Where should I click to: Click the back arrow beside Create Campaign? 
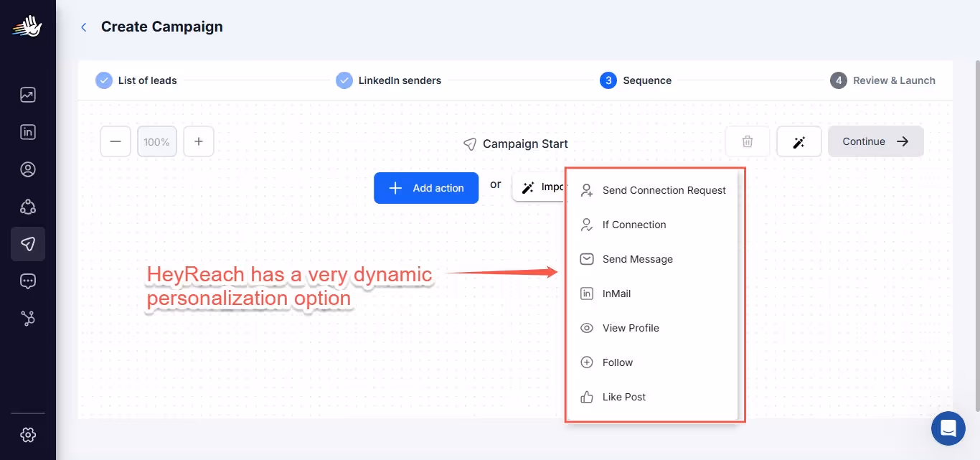click(83, 27)
